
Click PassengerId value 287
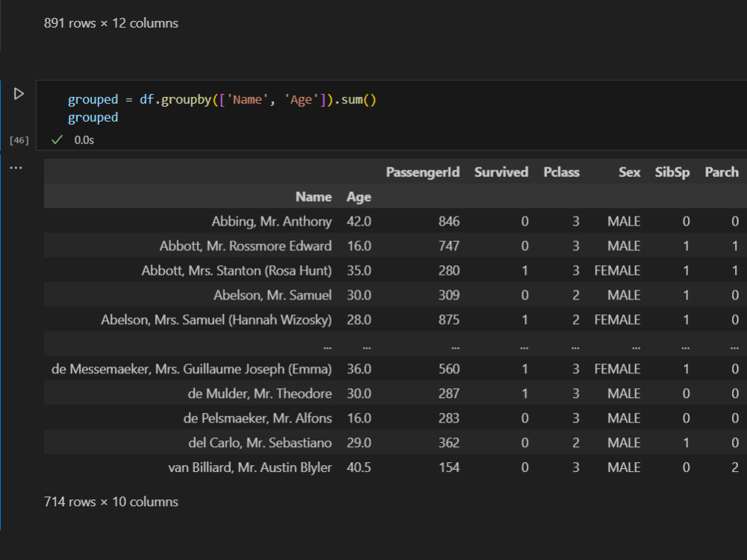pos(449,393)
